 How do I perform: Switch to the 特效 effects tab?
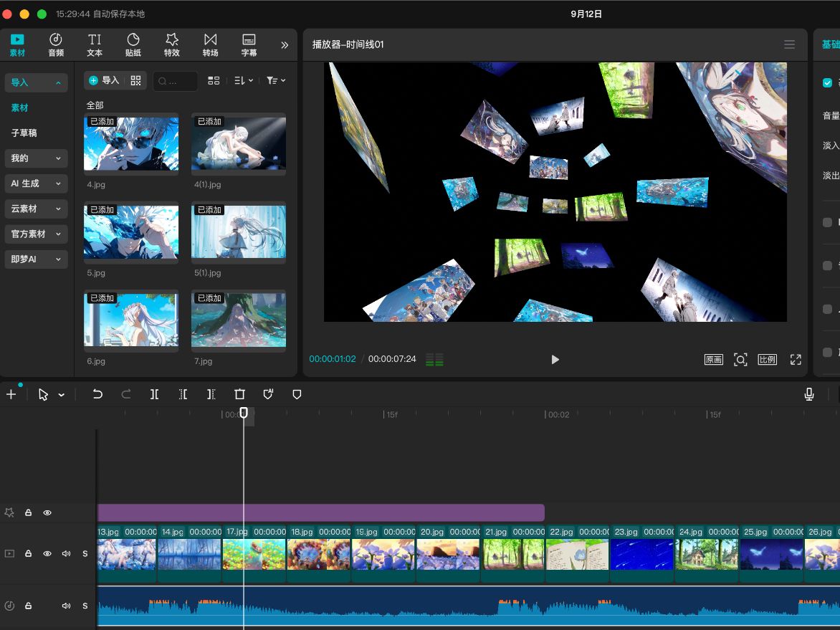(171, 45)
